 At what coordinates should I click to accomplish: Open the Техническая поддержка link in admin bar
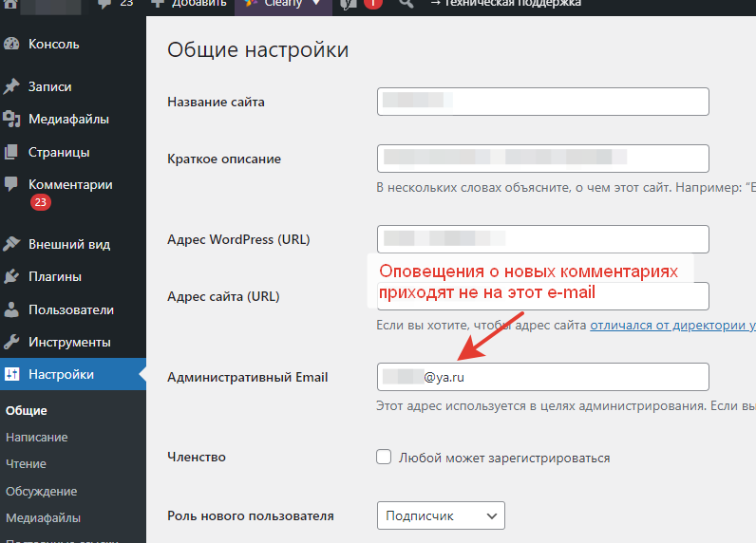(x=505, y=4)
